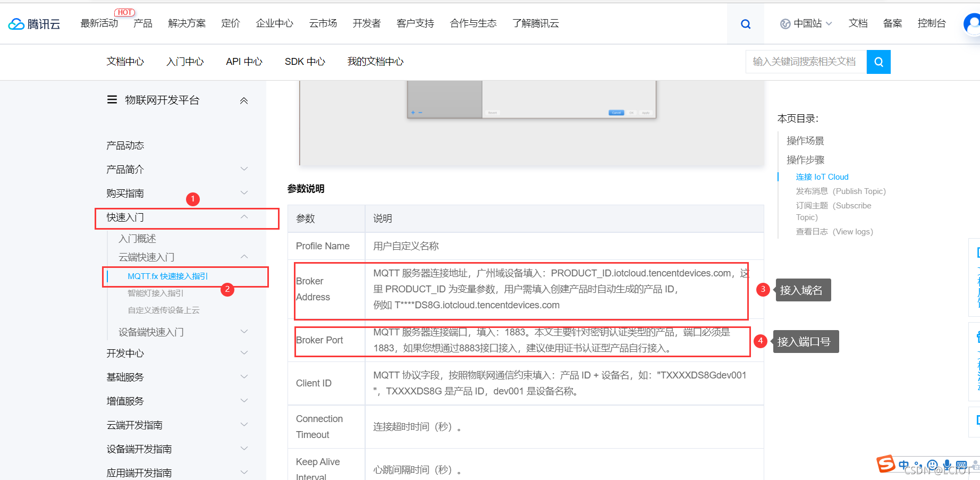Open the 定价 menu item
This screenshot has width=980, height=480.
(x=231, y=23)
